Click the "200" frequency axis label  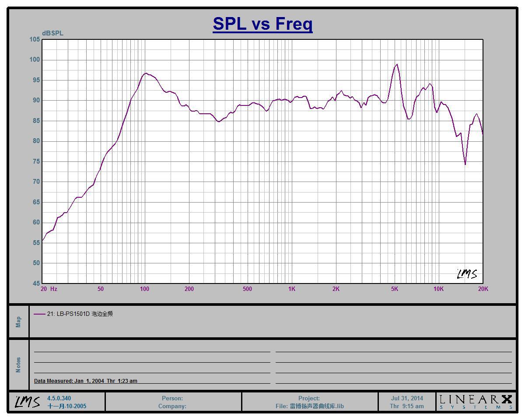point(189,289)
